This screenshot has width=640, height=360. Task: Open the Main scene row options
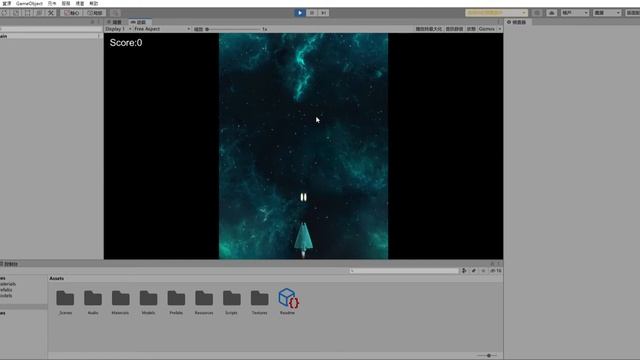coord(98,36)
